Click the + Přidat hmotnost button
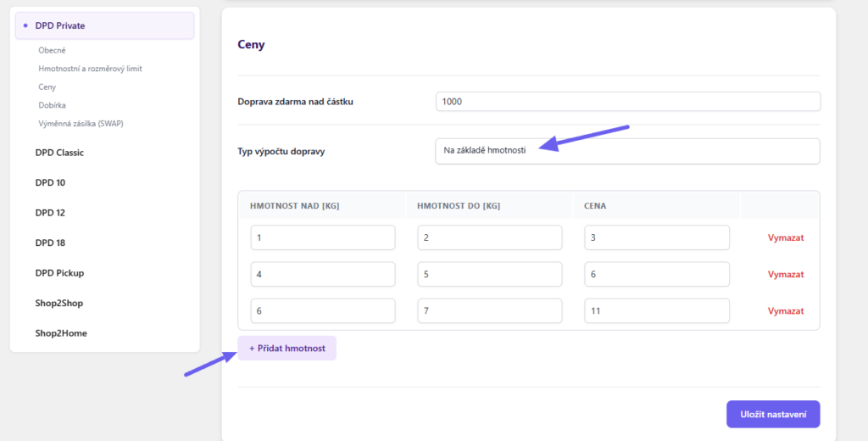This screenshot has height=441, width=868. 287,349
